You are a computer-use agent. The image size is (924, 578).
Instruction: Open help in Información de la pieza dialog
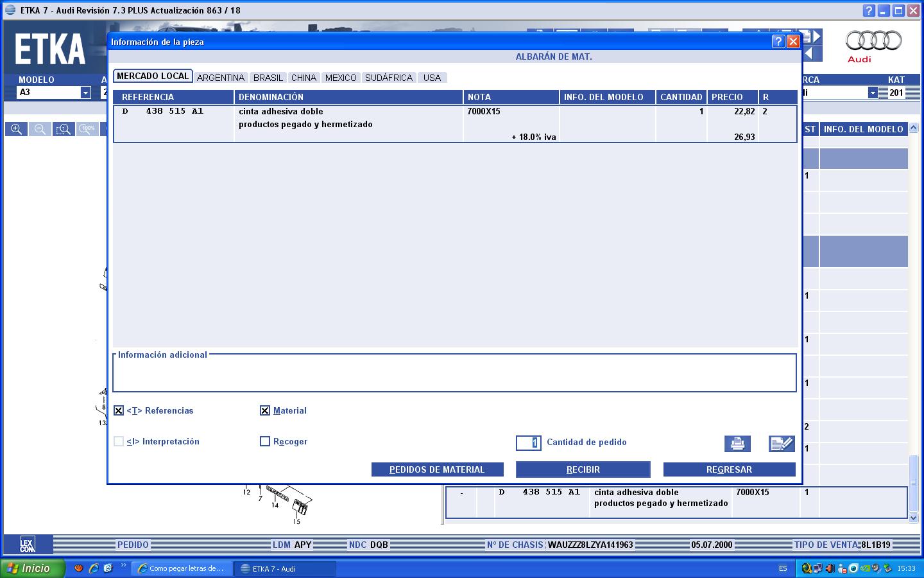tap(778, 42)
